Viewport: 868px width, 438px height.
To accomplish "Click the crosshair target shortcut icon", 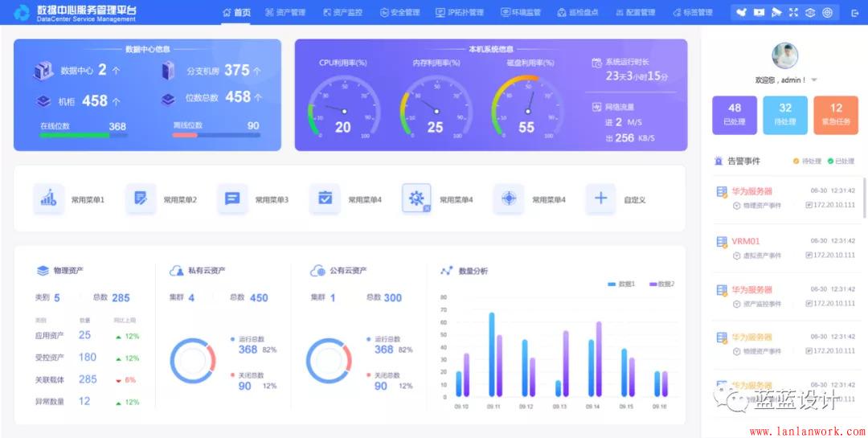I will (x=509, y=199).
